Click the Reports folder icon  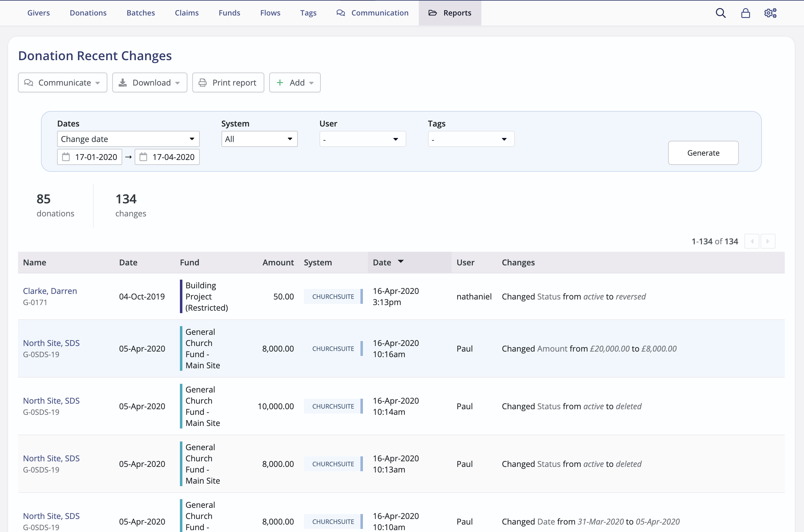(432, 12)
